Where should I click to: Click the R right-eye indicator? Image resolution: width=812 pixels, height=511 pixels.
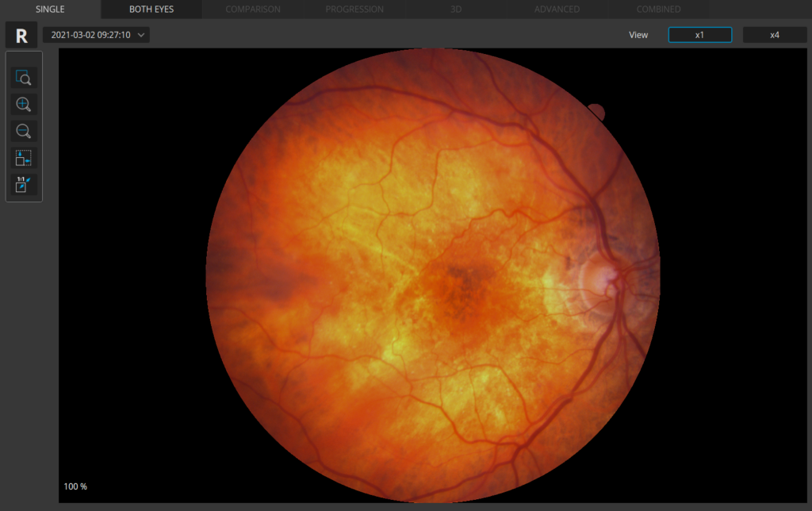21,35
